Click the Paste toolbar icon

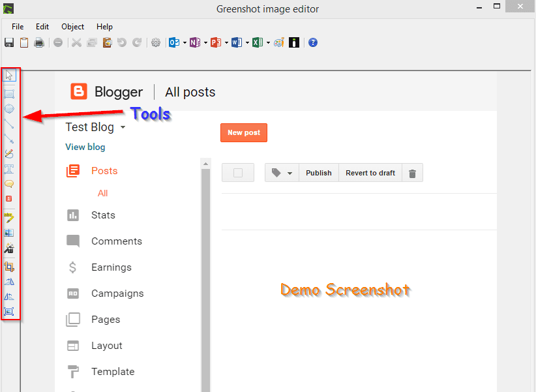point(107,43)
